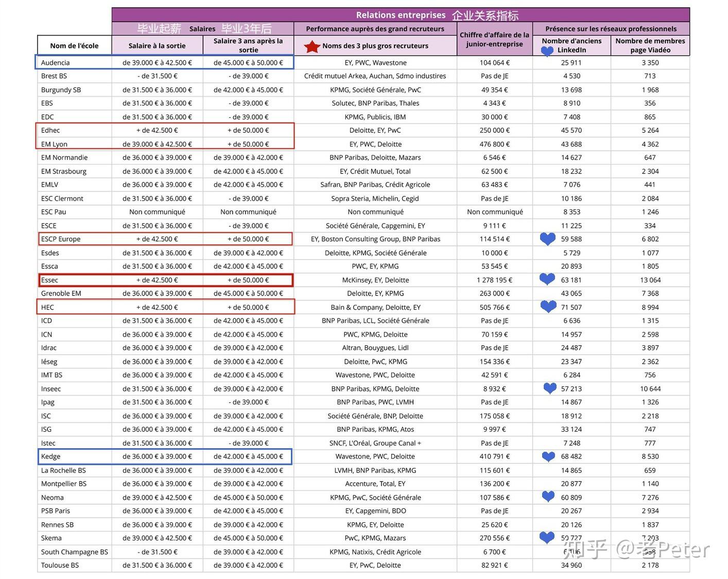Click the "Salaire 3 ans après la sortie" header
The height and width of the screenshot is (579, 728).
(248, 45)
